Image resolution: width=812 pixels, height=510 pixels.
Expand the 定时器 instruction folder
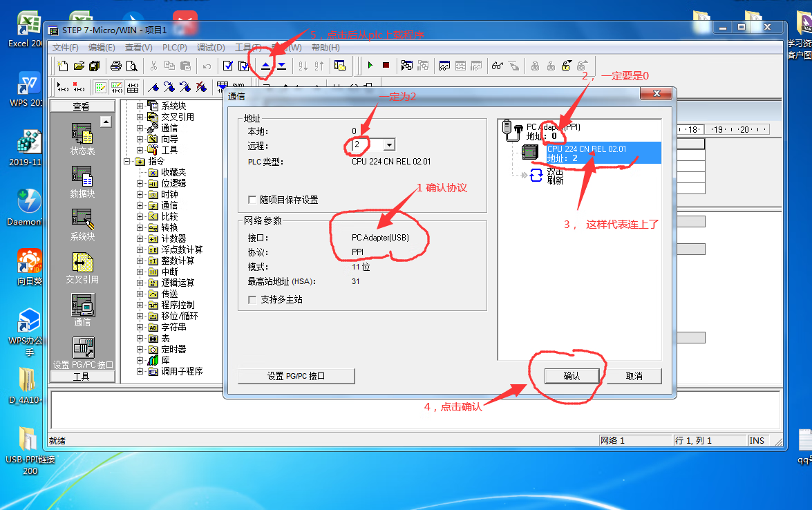(140, 349)
